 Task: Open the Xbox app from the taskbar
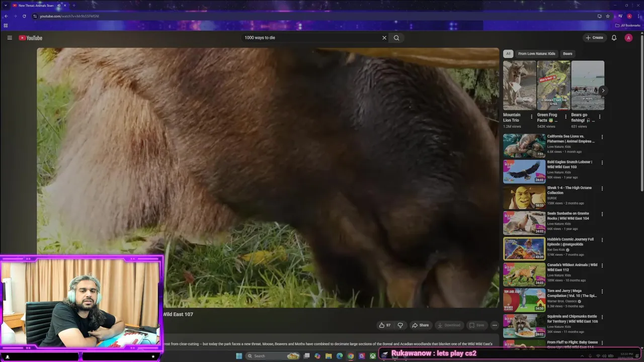[373, 356]
